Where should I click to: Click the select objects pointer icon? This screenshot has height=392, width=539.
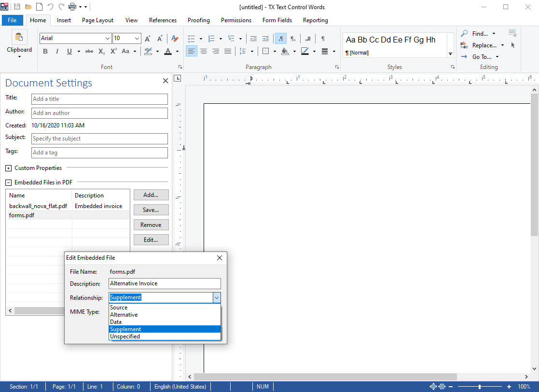[x=513, y=45]
